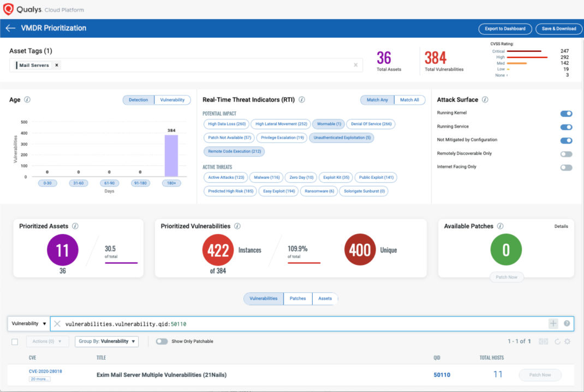The height and width of the screenshot is (392, 584).
Task: Click the Asset Tags input field
Action: pyautogui.click(x=186, y=65)
